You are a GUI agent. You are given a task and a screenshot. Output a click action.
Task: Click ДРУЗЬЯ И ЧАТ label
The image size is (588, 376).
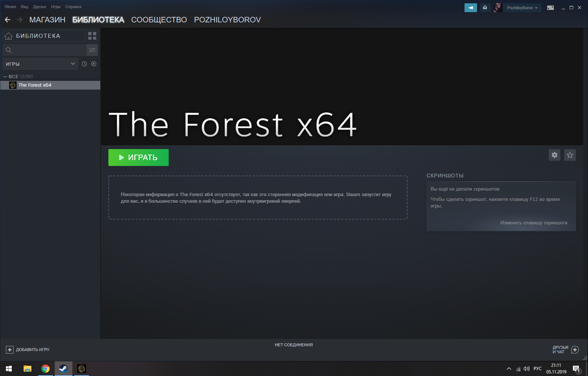point(560,350)
